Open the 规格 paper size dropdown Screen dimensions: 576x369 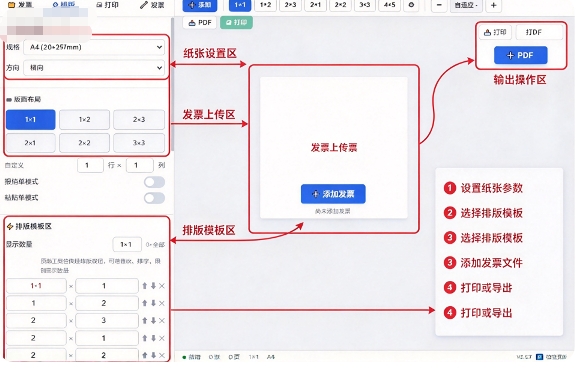coord(94,47)
